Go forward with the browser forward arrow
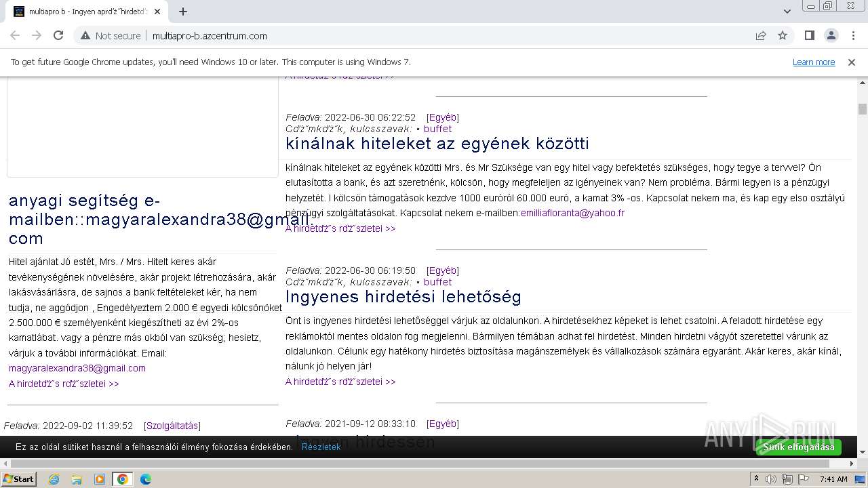Viewport: 868px width, 488px height. pyautogui.click(x=37, y=35)
